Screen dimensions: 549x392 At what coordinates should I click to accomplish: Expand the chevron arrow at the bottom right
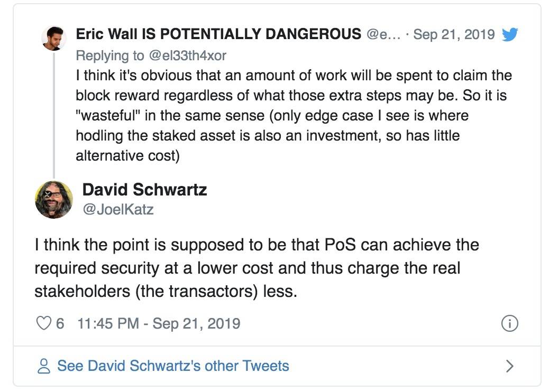pos(510,366)
